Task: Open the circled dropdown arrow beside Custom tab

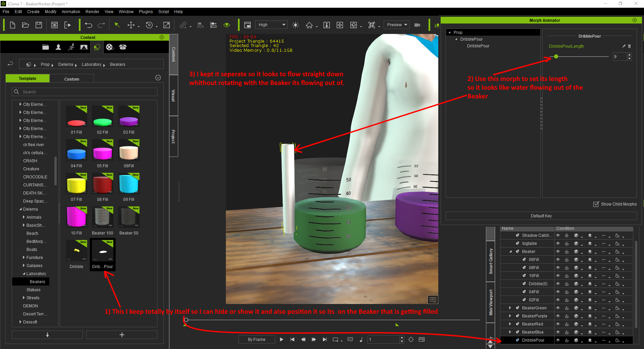Action: 158,78
